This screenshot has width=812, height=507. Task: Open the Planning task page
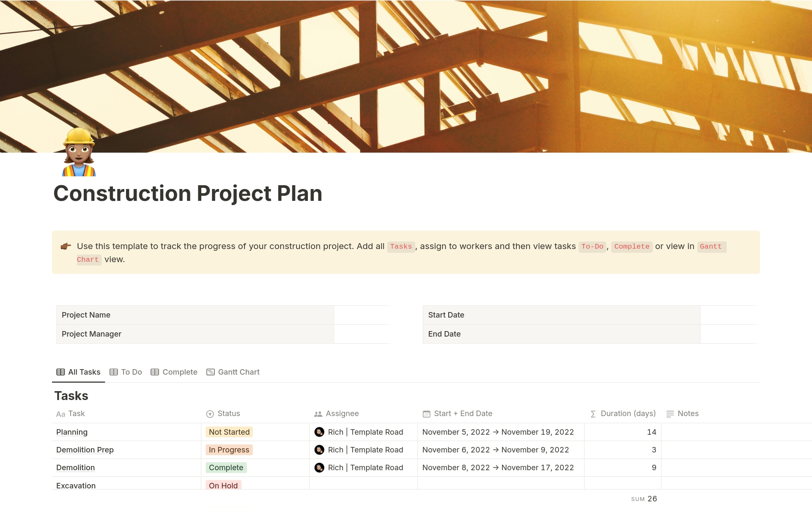pos(71,432)
